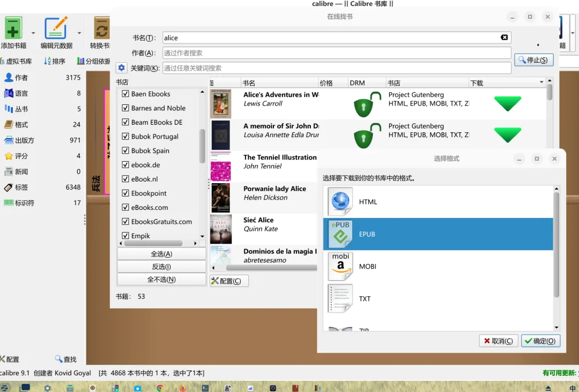Open Rating category star icon

(9, 156)
